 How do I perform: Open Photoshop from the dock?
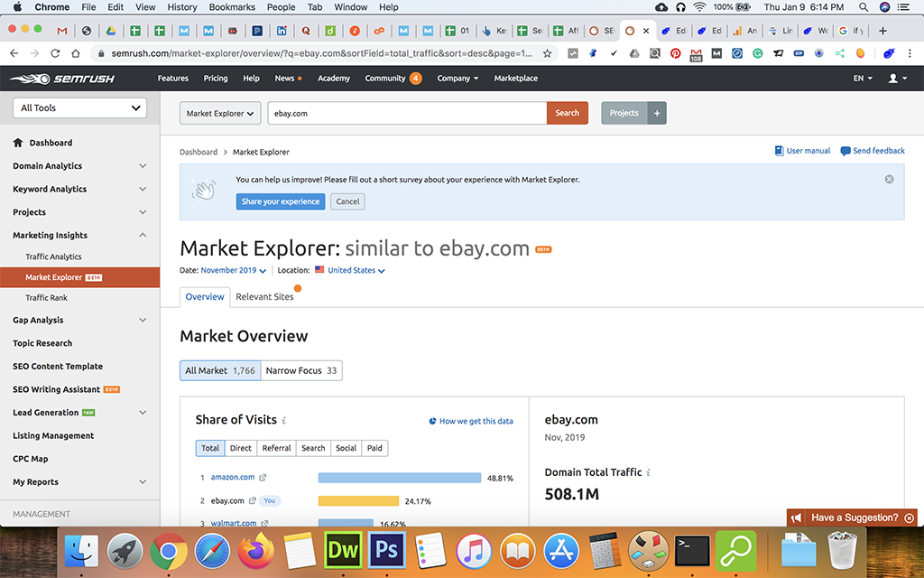tap(387, 550)
